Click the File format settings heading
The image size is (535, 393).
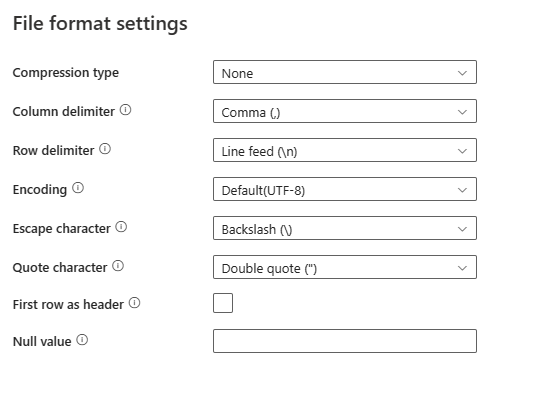100,24
